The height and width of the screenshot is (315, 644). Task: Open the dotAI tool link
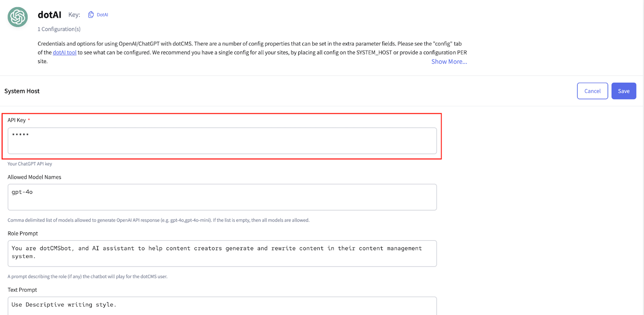[64, 52]
